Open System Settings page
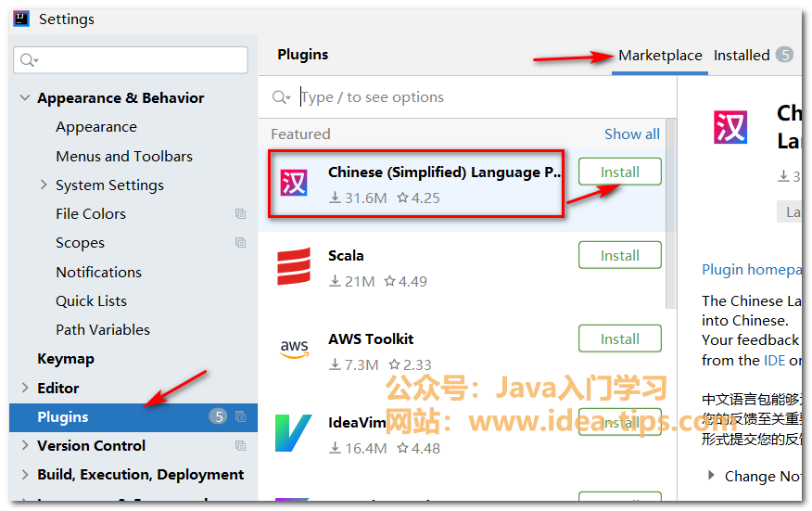Image resolution: width=812 pixels, height=511 pixels. click(109, 185)
